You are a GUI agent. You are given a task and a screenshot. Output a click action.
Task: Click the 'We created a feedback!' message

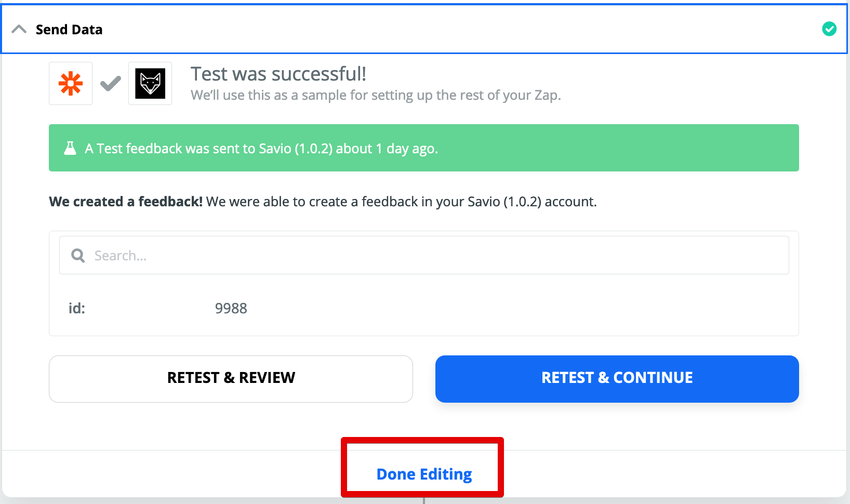(126, 202)
